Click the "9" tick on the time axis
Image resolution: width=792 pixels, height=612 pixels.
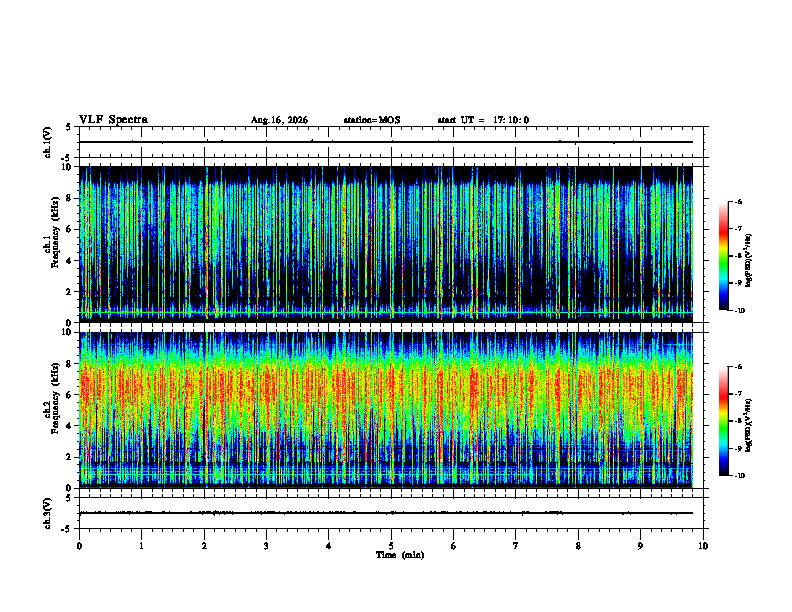(x=640, y=546)
